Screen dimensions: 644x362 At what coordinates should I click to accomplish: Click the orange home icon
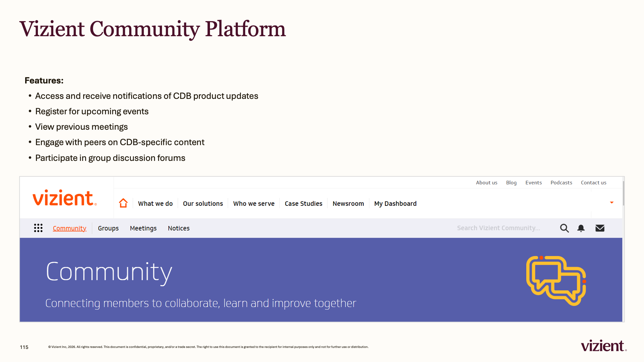pyautogui.click(x=123, y=203)
